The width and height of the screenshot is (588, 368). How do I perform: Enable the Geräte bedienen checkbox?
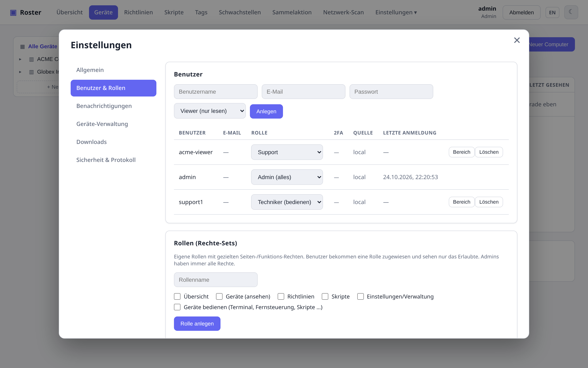(x=177, y=307)
